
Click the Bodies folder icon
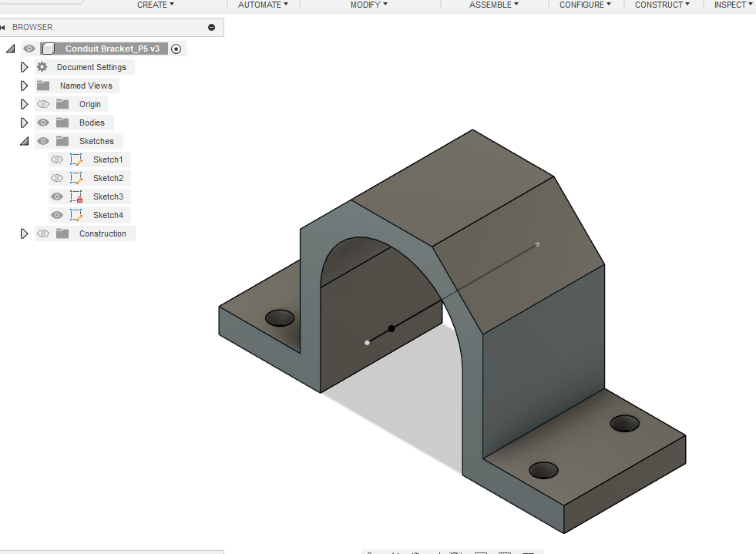tap(62, 122)
